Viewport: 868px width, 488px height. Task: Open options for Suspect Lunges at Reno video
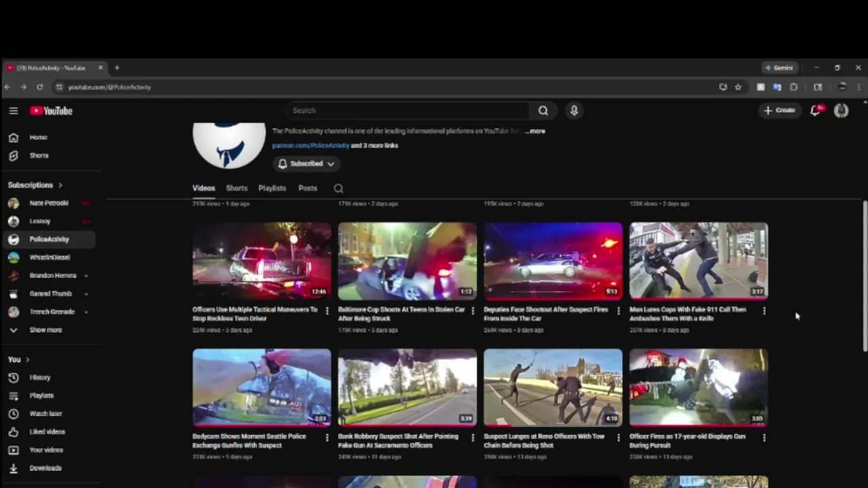tap(618, 438)
